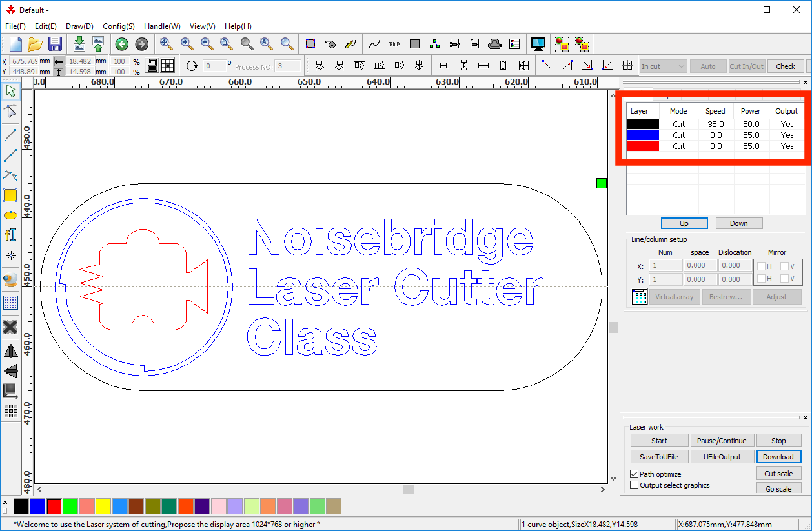Viewport: 812px width, 531px height.
Task: Click the Import file icon with green down arrow
Action: pos(79,44)
